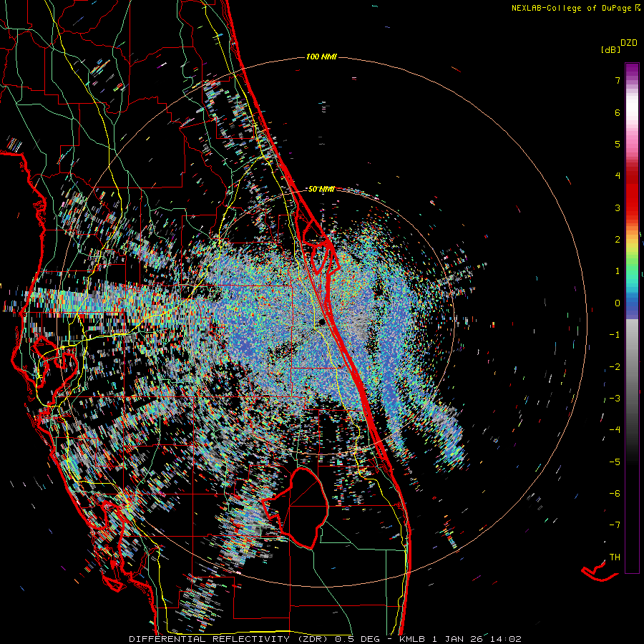
Task: Click the 7 value on color scale
Action: (618, 80)
